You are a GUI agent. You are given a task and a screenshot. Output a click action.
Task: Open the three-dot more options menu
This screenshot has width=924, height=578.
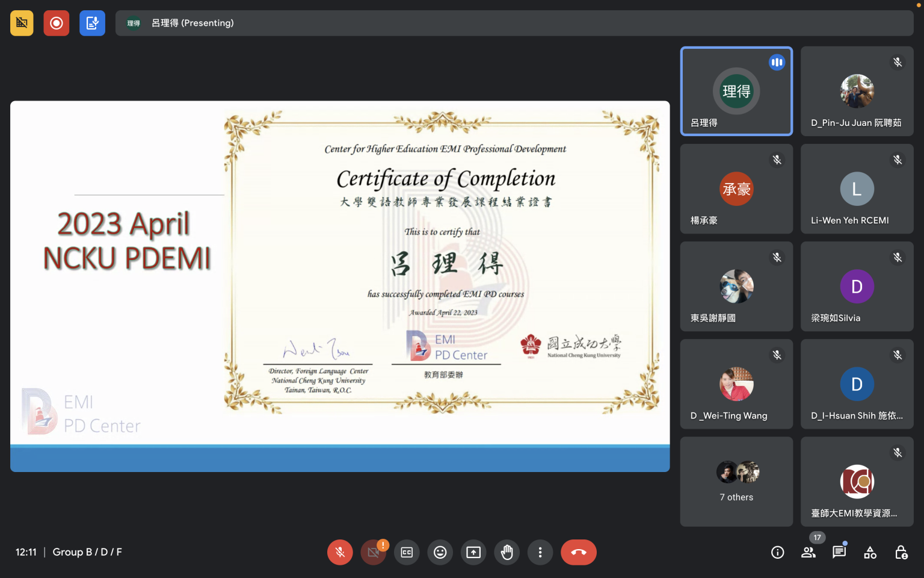540,552
